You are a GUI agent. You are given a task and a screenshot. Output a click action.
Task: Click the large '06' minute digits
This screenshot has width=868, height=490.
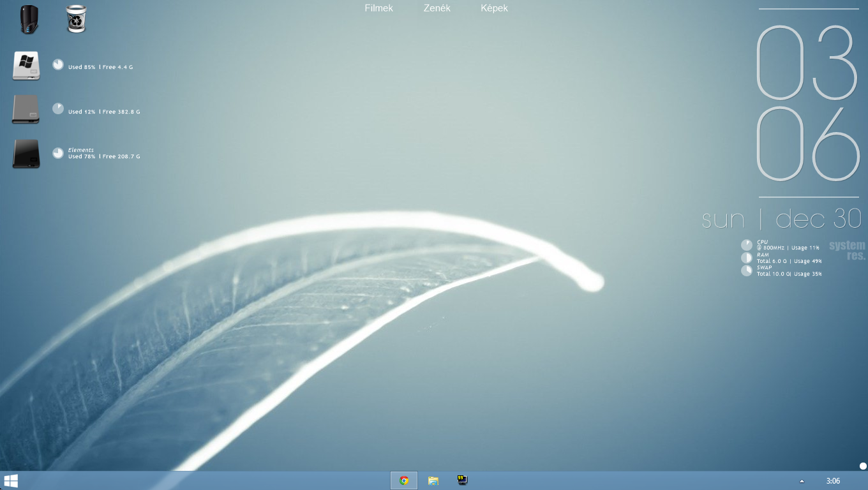coord(808,144)
